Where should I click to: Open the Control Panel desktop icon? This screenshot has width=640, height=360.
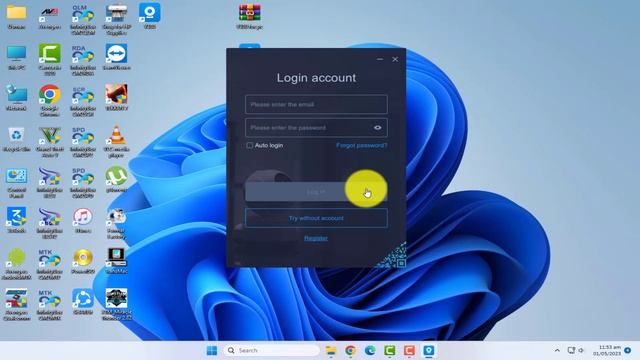click(16, 182)
